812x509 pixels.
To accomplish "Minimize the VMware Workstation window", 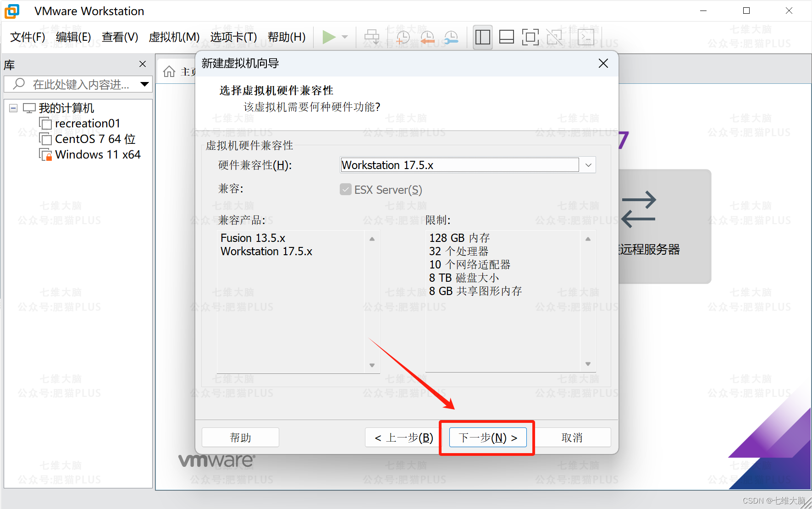I will 704,11.
